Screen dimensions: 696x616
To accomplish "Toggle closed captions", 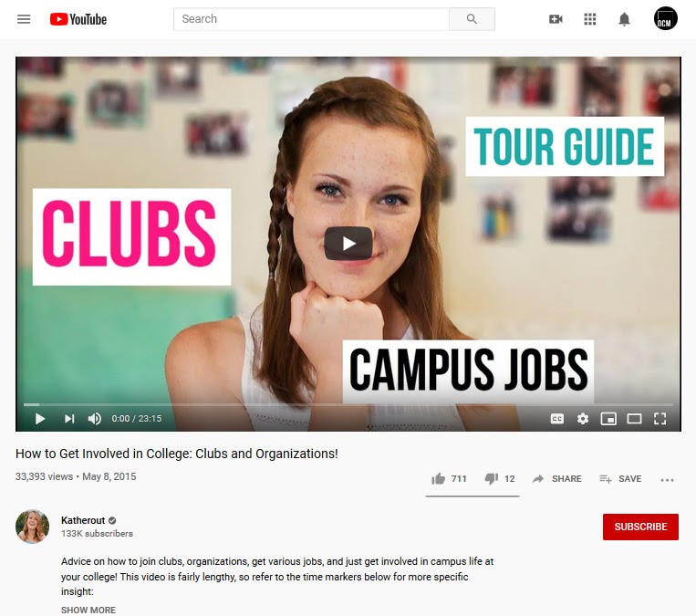I will click(556, 419).
